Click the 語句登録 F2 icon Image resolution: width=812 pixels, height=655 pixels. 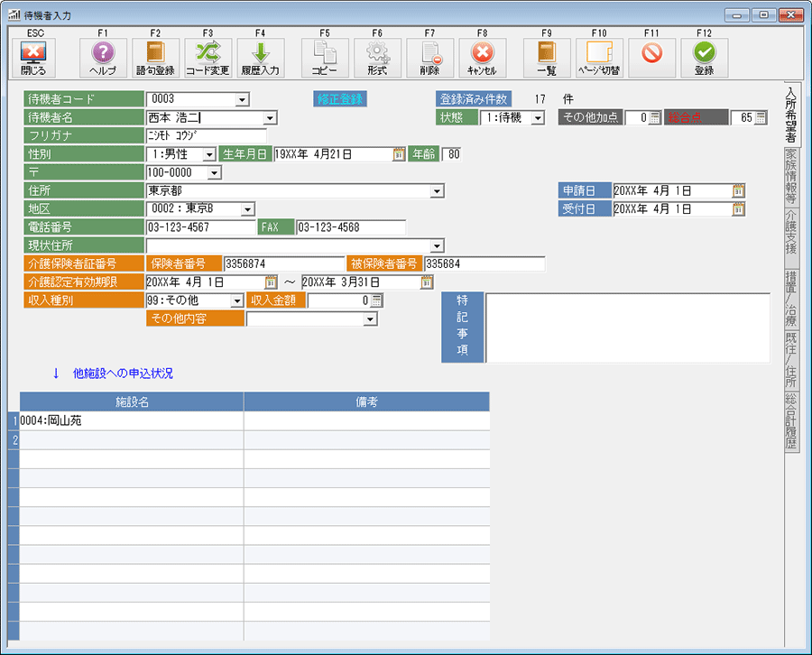tap(155, 58)
